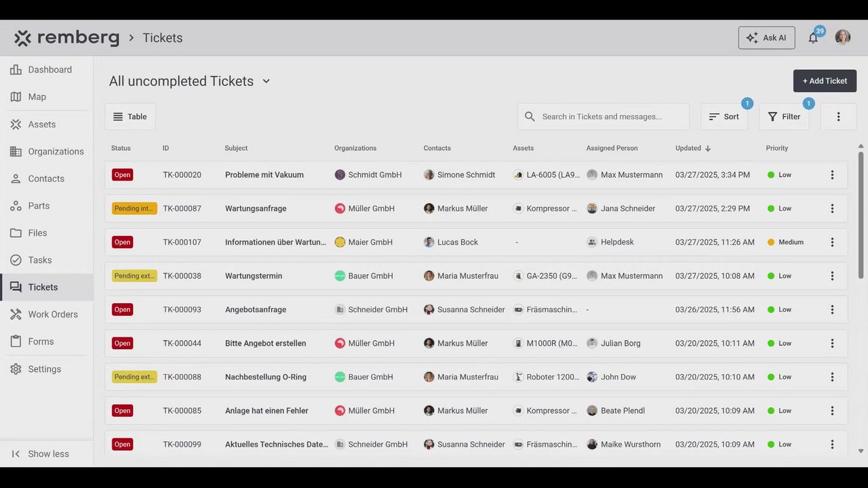Open row menu for TK-000044

click(832, 344)
